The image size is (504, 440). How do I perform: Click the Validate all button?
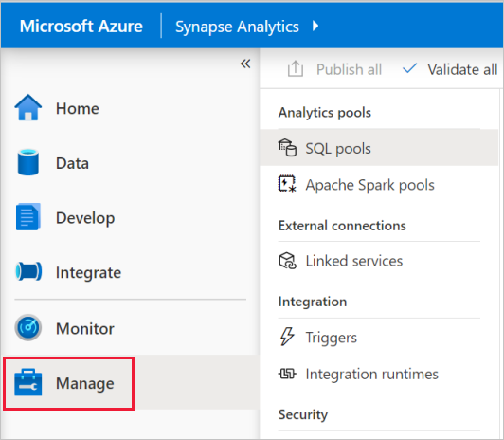tap(450, 69)
